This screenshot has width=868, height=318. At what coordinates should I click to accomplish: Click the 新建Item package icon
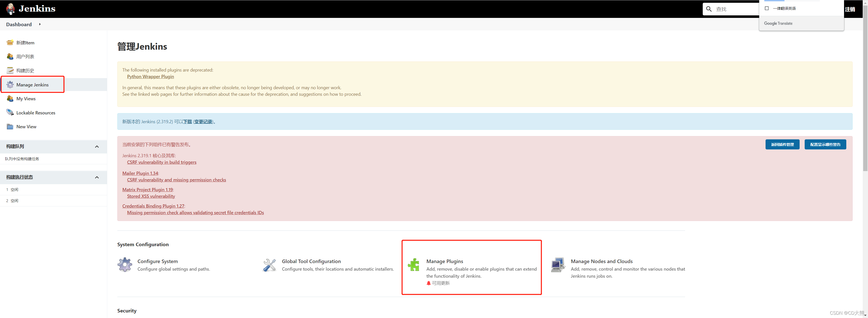point(10,42)
